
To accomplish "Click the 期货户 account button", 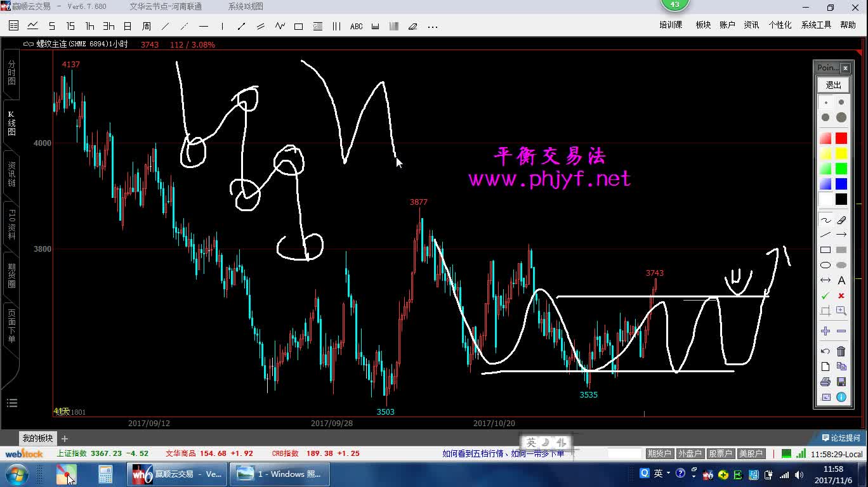I will (x=659, y=453).
